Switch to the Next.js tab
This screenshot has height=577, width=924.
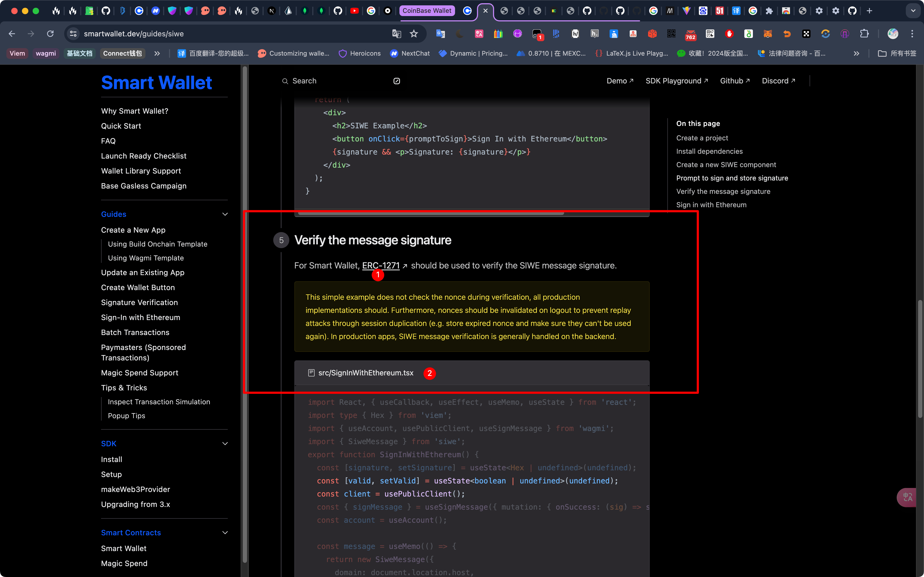(x=272, y=11)
